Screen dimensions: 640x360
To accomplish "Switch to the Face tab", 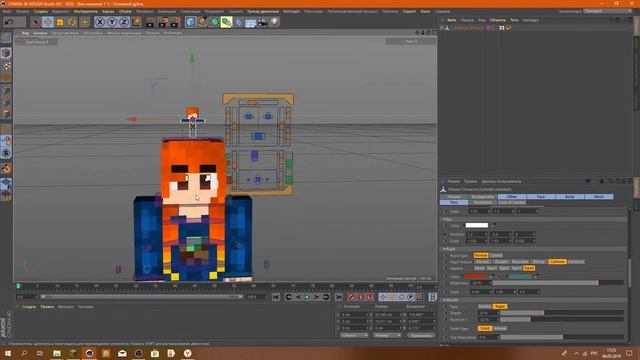I will (x=541, y=197).
